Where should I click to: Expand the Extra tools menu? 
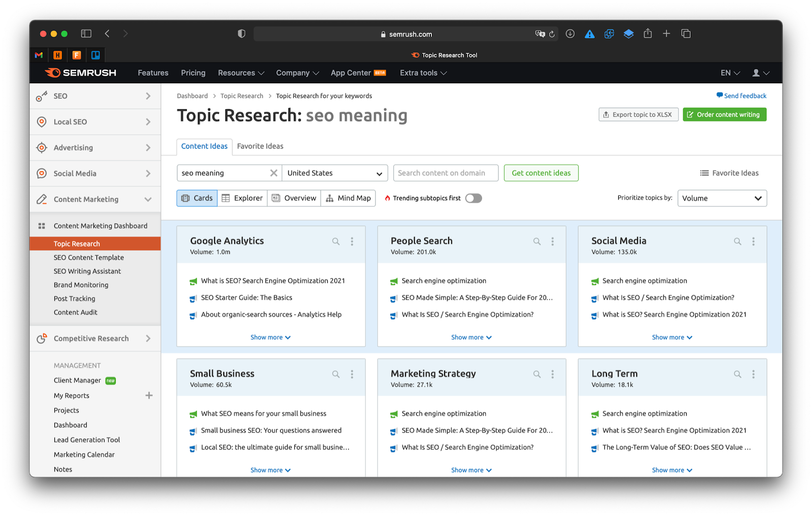coord(423,73)
